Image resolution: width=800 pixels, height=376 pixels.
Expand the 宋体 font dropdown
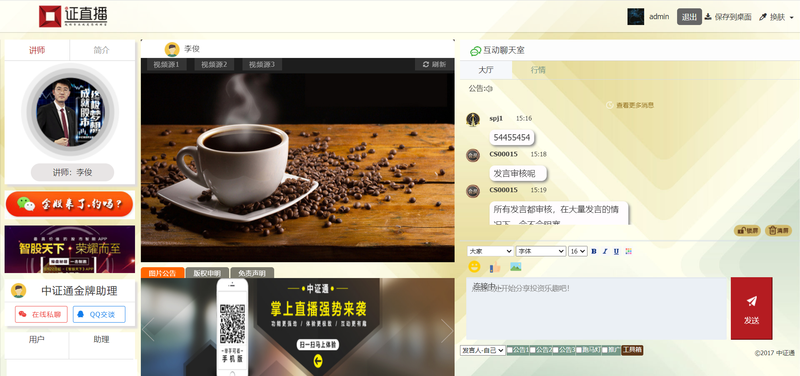tap(541, 251)
